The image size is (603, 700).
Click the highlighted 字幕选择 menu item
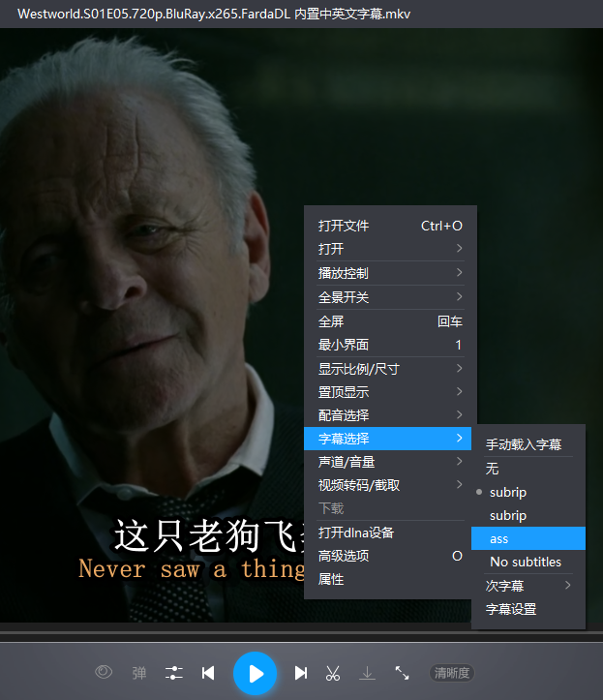[x=387, y=439]
